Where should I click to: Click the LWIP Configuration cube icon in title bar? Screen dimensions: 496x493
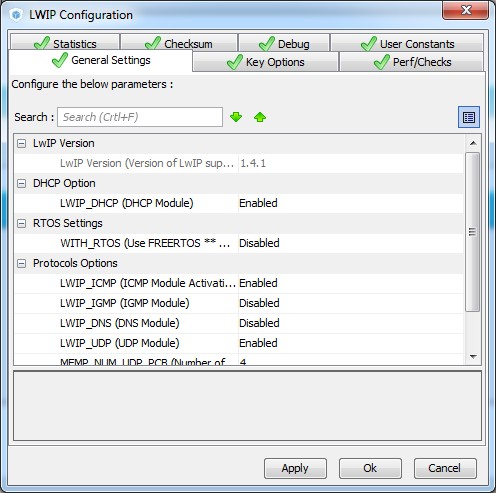click(16, 15)
